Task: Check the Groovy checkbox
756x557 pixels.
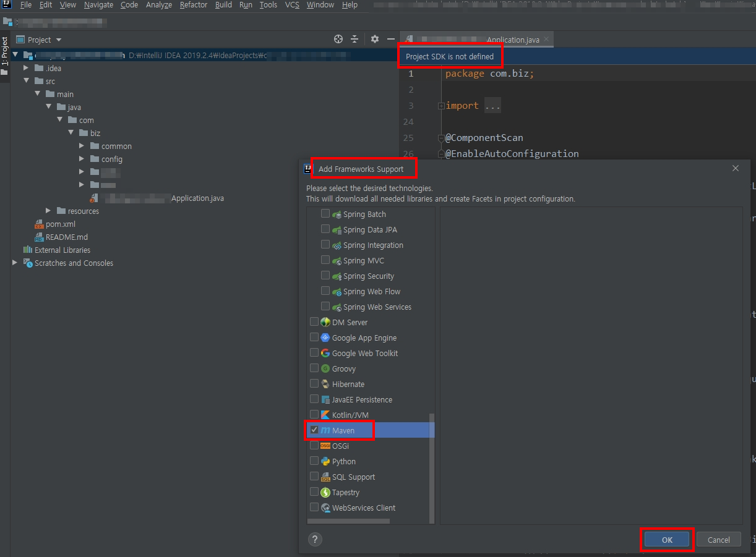Action: coord(314,368)
